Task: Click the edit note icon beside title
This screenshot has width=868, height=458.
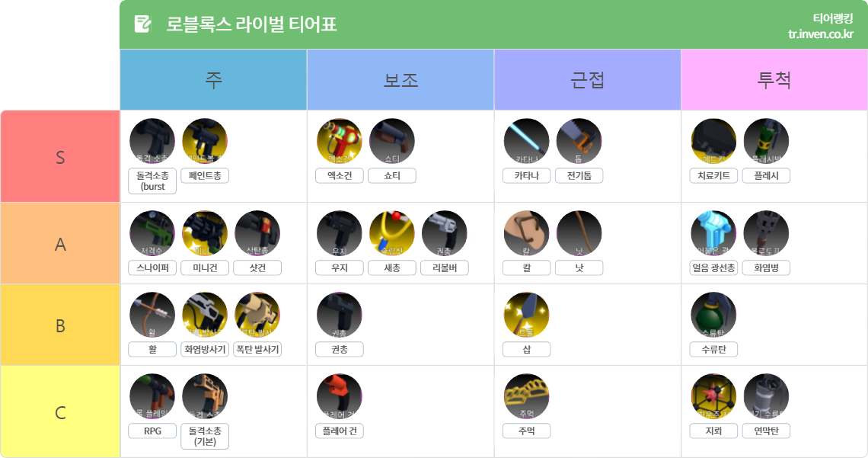Action: [142, 24]
